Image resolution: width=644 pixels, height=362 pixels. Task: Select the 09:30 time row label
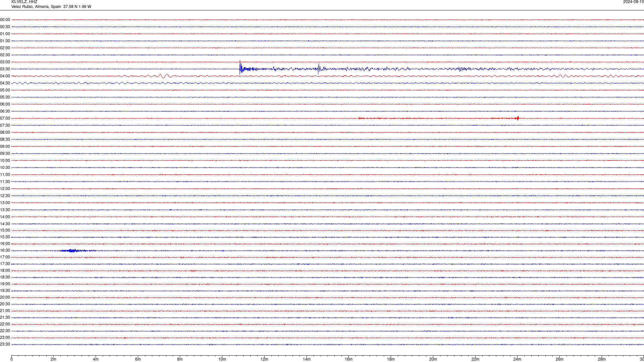pyautogui.click(x=5, y=154)
